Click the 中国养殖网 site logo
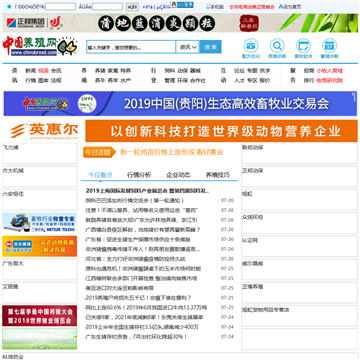360x360 pixels. [x=40, y=46]
